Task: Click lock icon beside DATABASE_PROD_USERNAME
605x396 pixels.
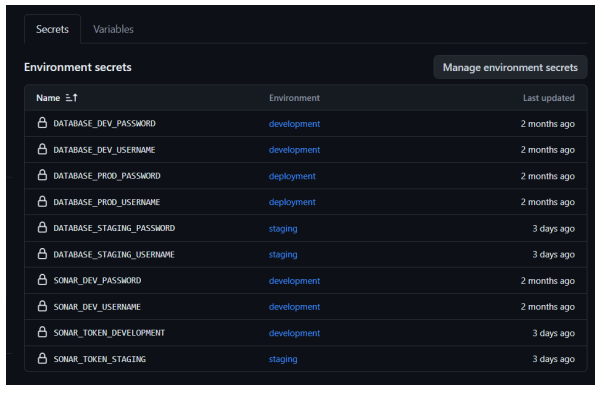Action: (x=42, y=201)
